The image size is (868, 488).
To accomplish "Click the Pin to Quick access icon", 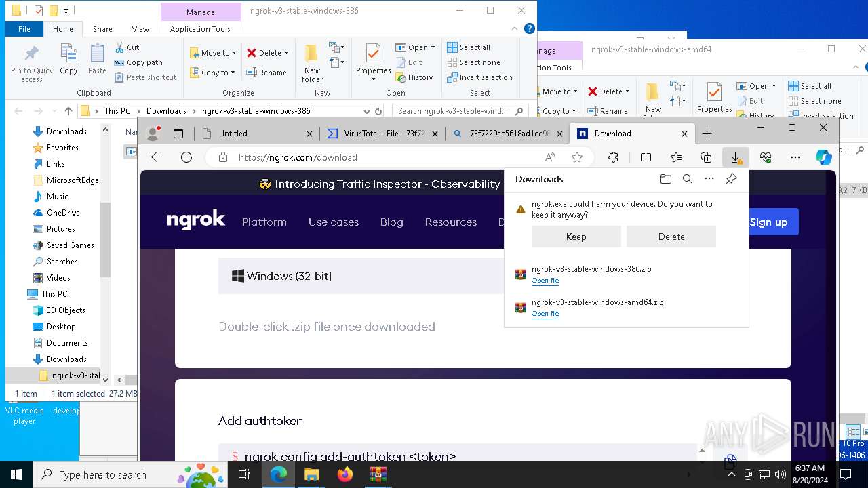I will point(31,64).
